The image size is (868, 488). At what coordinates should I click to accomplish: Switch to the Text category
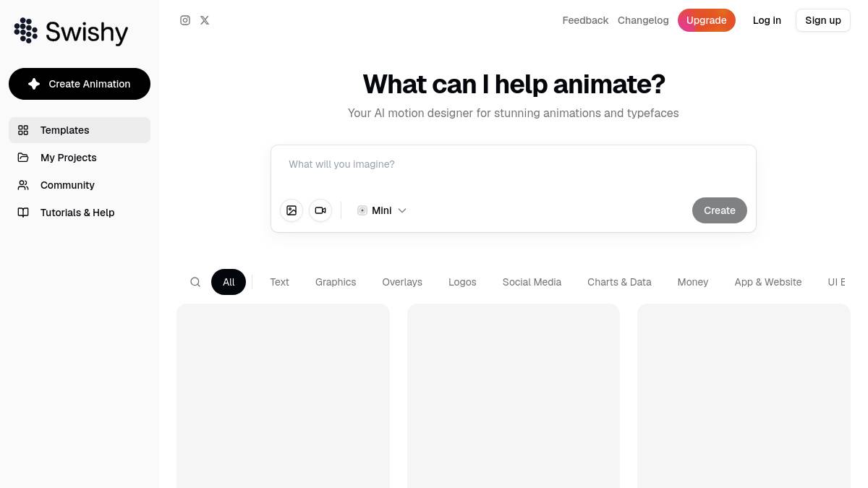[279, 282]
